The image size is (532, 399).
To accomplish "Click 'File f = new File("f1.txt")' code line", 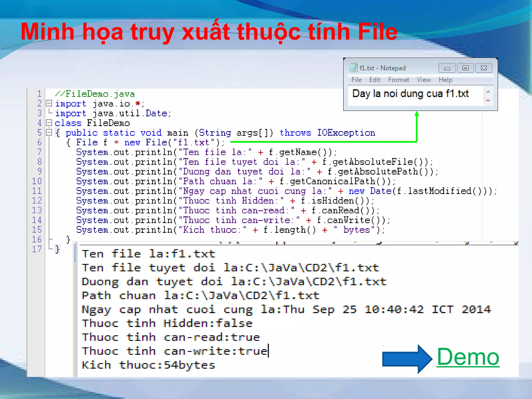I will (x=146, y=142).
